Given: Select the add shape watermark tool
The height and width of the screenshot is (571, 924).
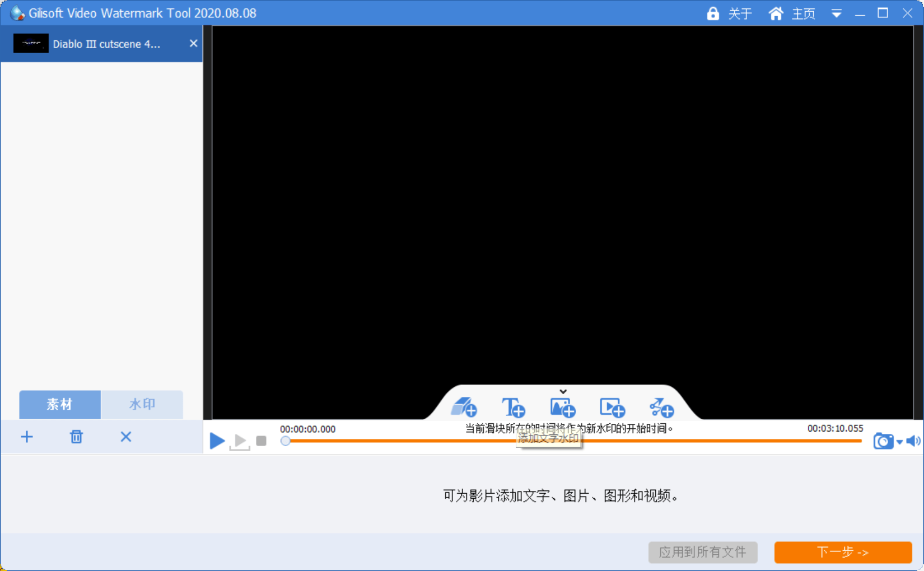Looking at the screenshot, I should tap(464, 407).
